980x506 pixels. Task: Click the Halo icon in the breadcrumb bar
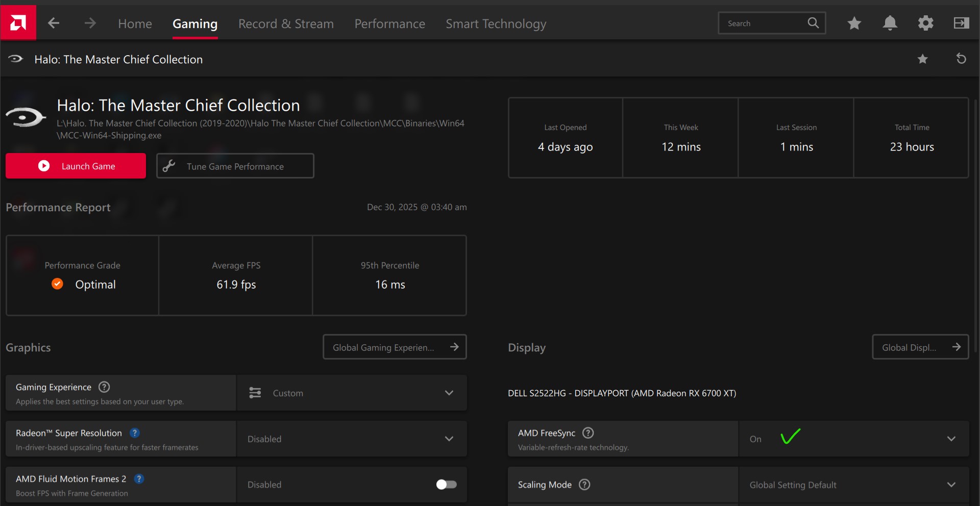click(x=16, y=59)
